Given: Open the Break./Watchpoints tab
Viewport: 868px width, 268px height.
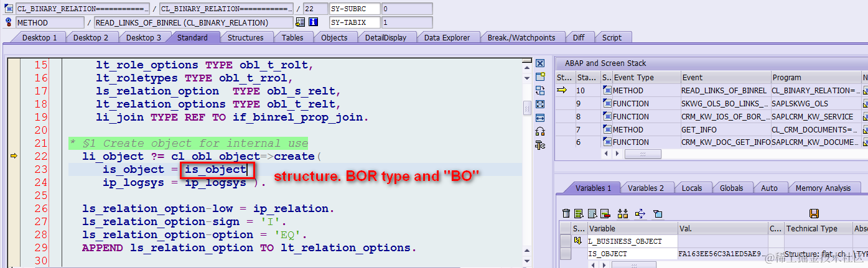Looking at the screenshot, I should pyautogui.click(x=521, y=37).
